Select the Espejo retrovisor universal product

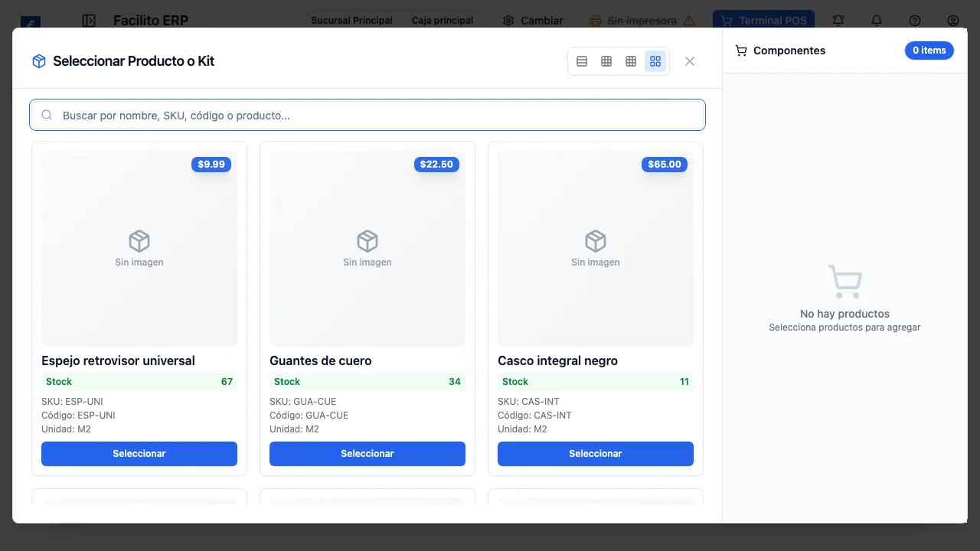click(x=139, y=454)
